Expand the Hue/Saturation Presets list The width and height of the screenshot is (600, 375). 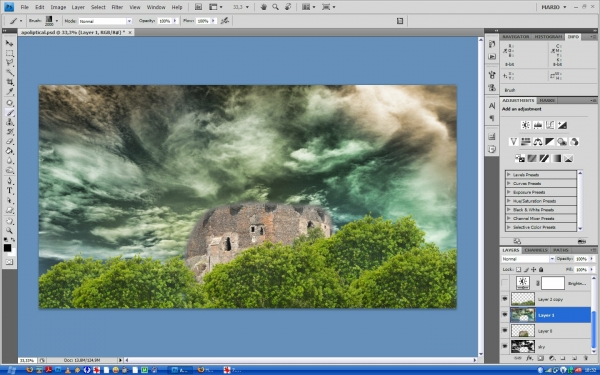pos(509,201)
